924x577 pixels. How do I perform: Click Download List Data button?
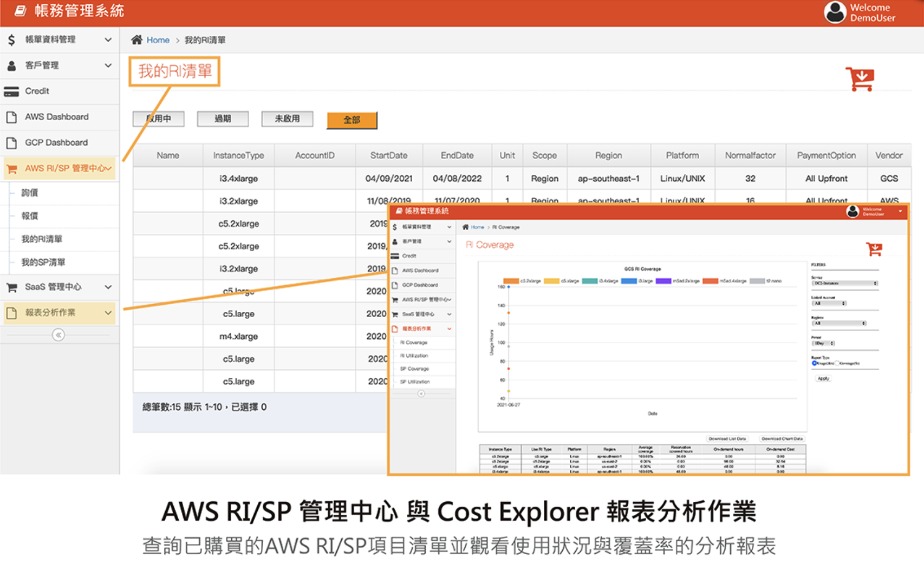pyautogui.click(x=727, y=438)
